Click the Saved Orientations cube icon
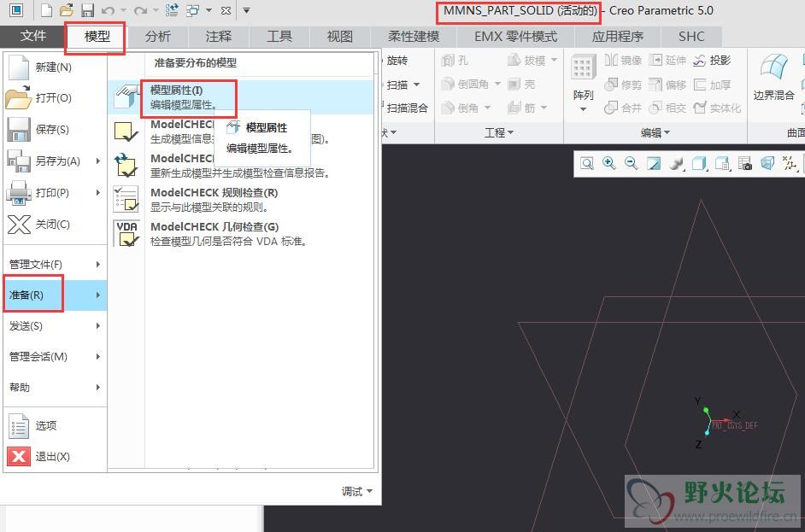805x532 pixels. point(699,163)
